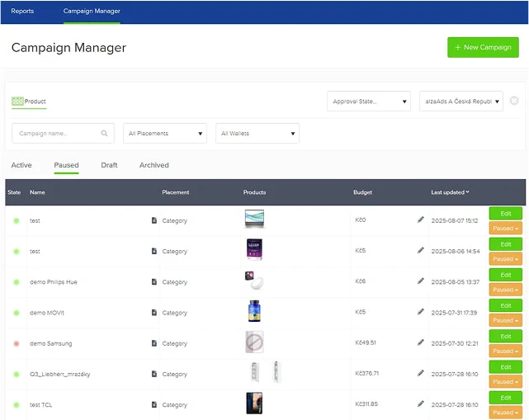The width and height of the screenshot is (529, 420).
Task: Open the Reports menu item
Action: point(22,12)
